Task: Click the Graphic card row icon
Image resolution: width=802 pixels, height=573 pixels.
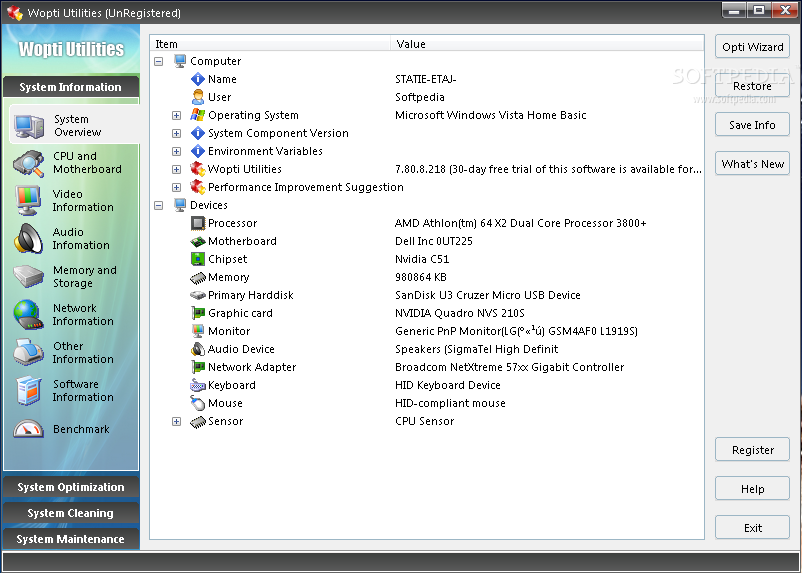Action: pos(197,313)
